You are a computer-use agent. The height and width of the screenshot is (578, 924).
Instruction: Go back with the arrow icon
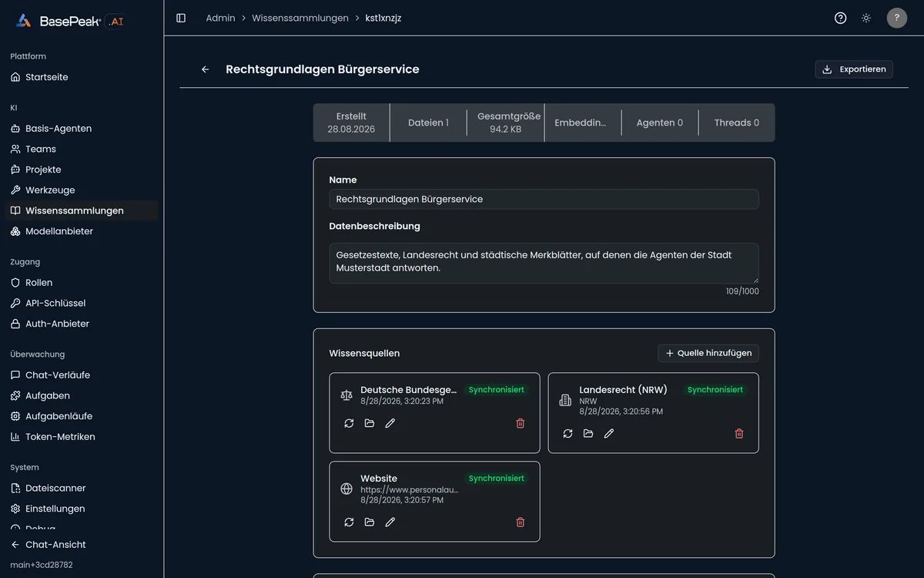pyautogui.click(x=205, y=69)
